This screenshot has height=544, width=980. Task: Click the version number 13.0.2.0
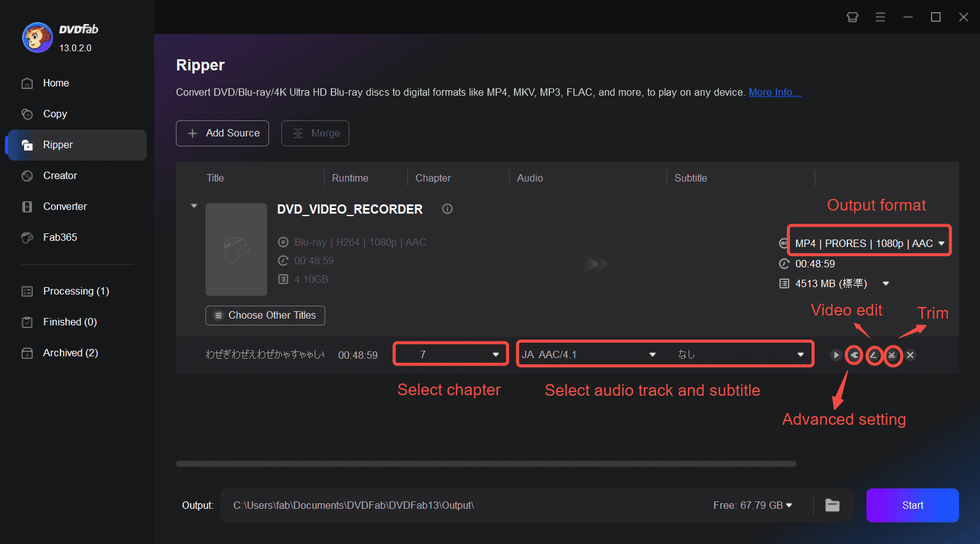[75, 48]
